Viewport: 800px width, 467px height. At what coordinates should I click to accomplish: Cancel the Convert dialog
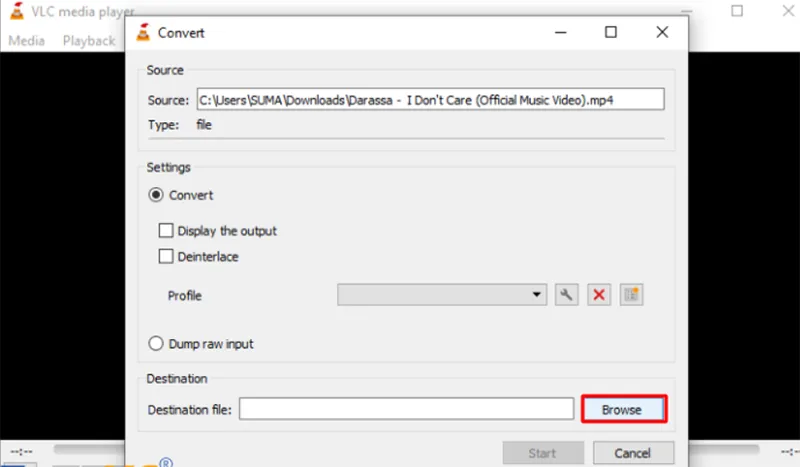pyautogui.click(x=633, y=453)
